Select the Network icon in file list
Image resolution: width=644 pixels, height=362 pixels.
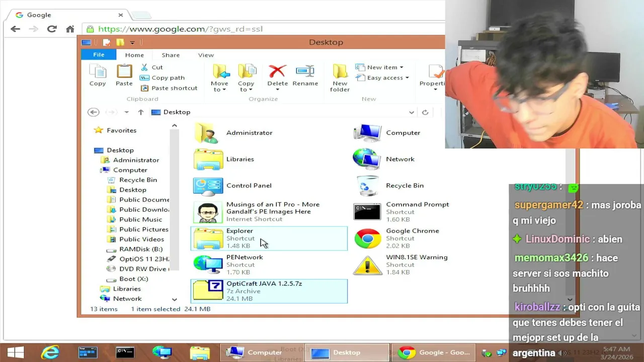(x=367, y=159)
